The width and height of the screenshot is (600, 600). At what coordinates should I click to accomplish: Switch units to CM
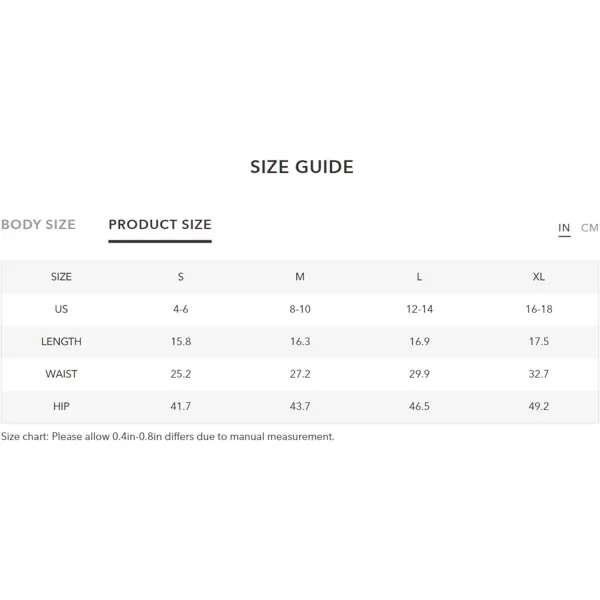(590, 228)
